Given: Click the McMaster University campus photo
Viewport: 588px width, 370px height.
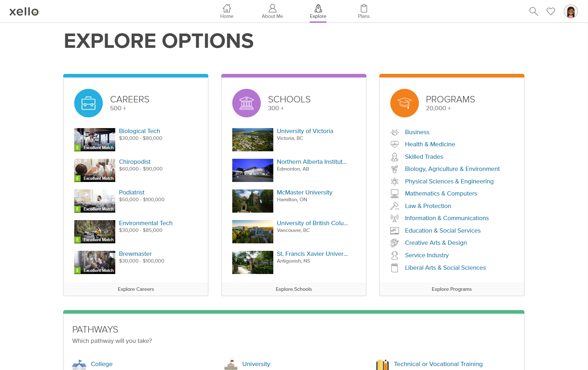Looking at the screenshot, I should click(x=253, y=201).
